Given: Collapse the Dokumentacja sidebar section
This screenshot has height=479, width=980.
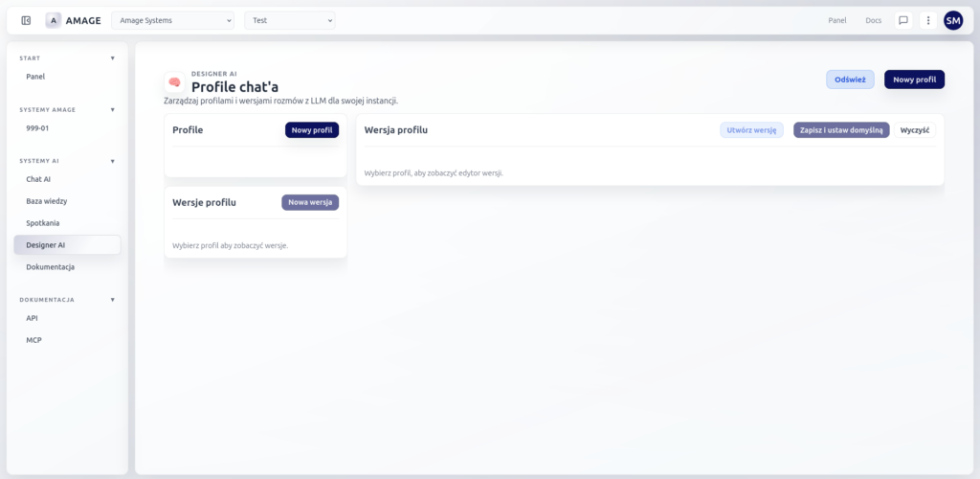Looking at the screenshot, I should pyautogui.click(x=112, y=300).
